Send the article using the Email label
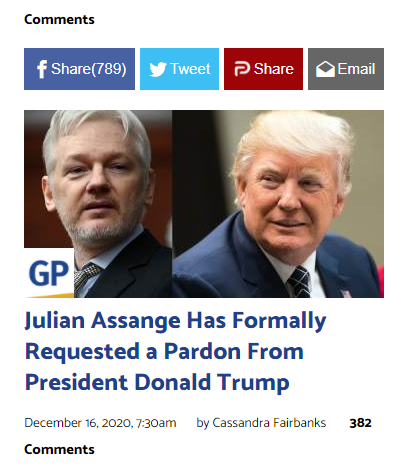Viewport: 402px width, 471px height. (x=356, y=69)
